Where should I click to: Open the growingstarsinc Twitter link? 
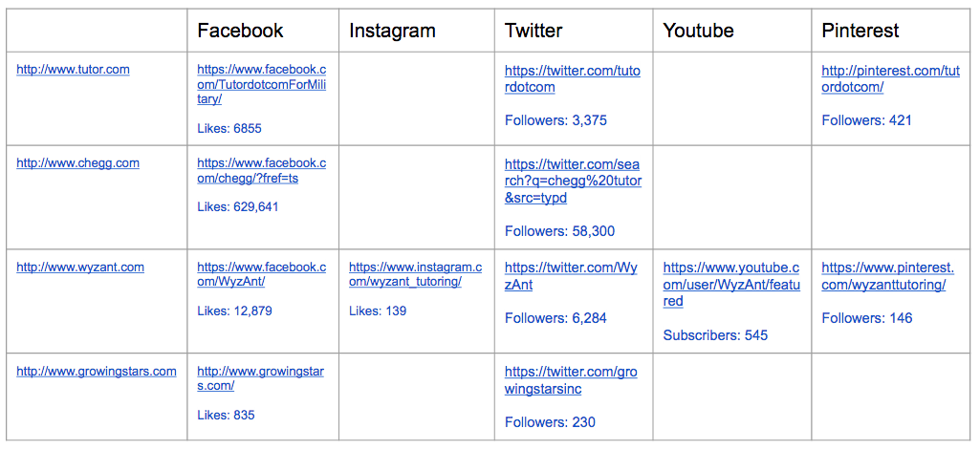coord(571,380)
